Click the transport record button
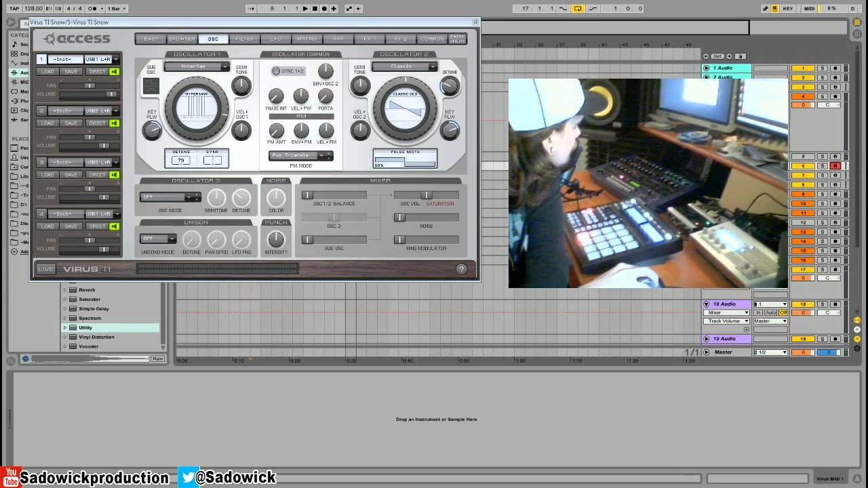Image resolution: width=868 pixels, height=488 pixels. [324, 9]
